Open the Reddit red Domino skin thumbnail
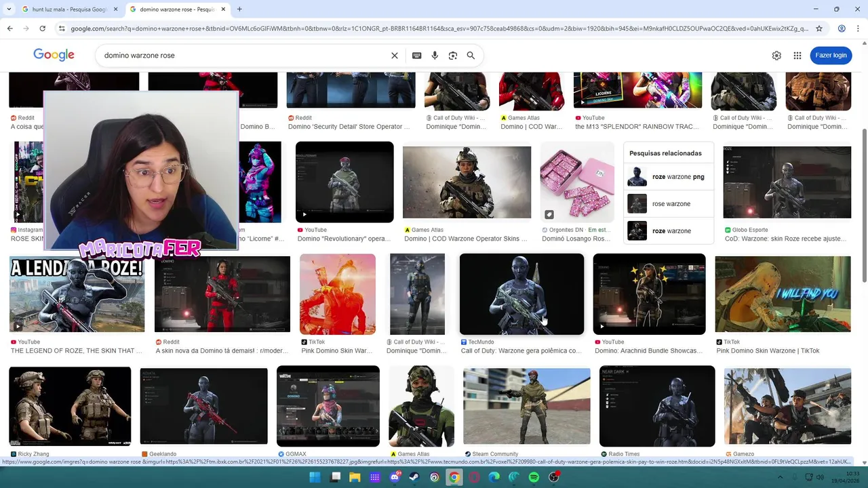 (222, 294)
